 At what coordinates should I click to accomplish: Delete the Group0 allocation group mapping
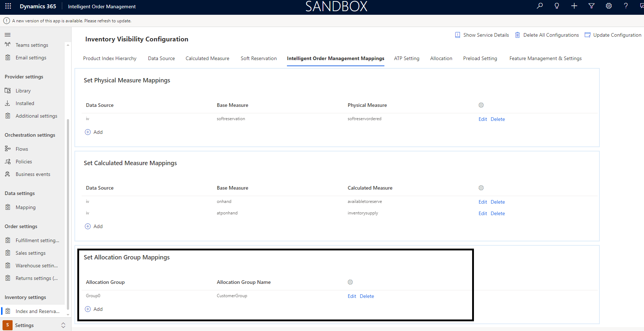coord(367,296)
